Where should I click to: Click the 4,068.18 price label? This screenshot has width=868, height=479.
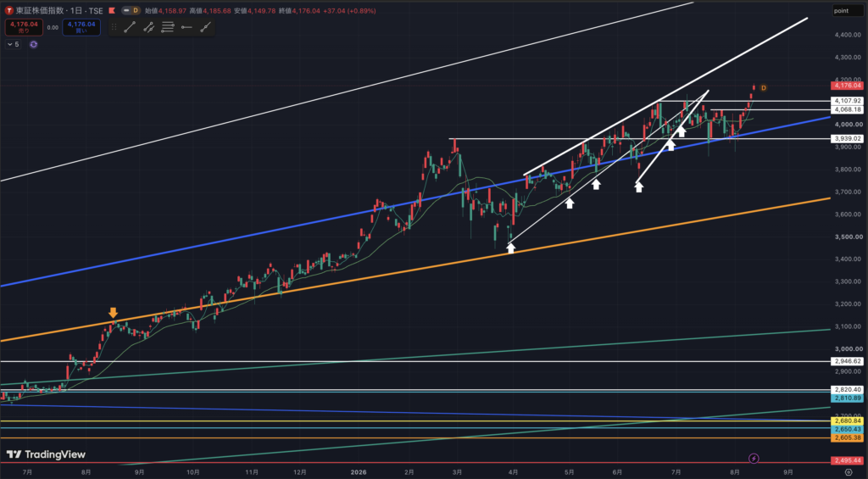click(847, 109)
